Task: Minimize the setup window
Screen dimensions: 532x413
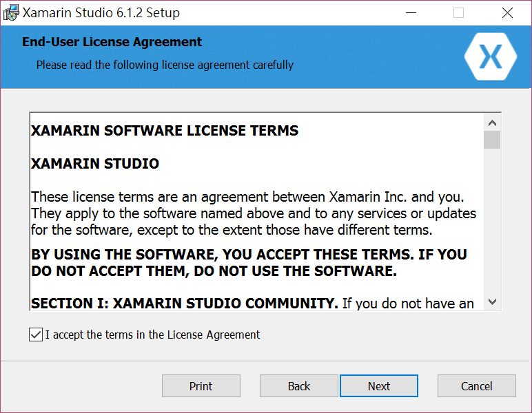Action: 411,13
